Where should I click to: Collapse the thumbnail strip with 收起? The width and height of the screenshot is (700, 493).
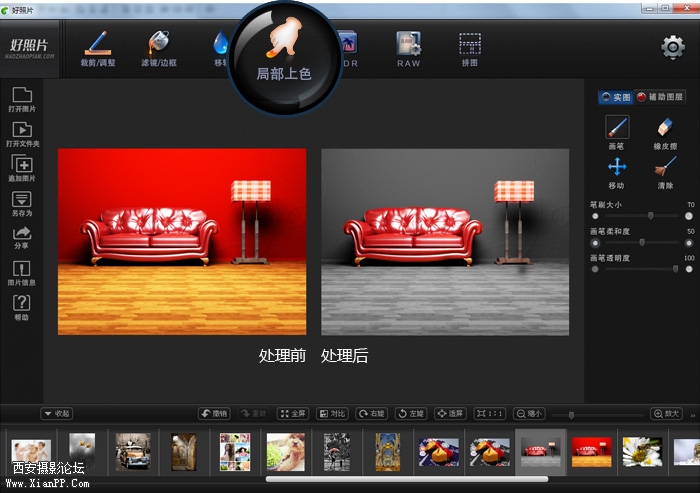click(56, 413)
